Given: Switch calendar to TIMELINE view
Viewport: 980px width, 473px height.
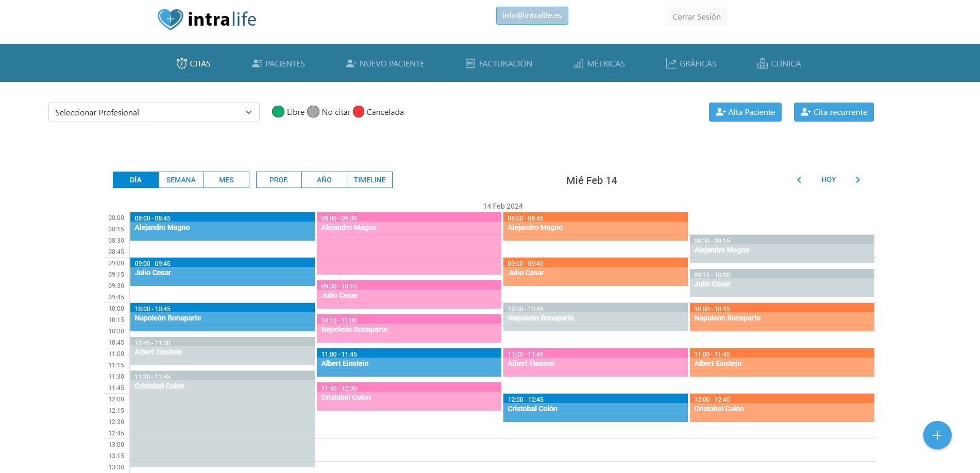Looking at the screenshot, I should [369, 180].
